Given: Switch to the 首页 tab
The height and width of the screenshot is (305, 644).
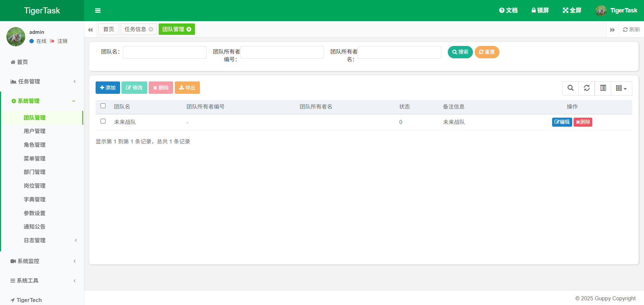Looking at the screenshot, I should coord(108,29).
